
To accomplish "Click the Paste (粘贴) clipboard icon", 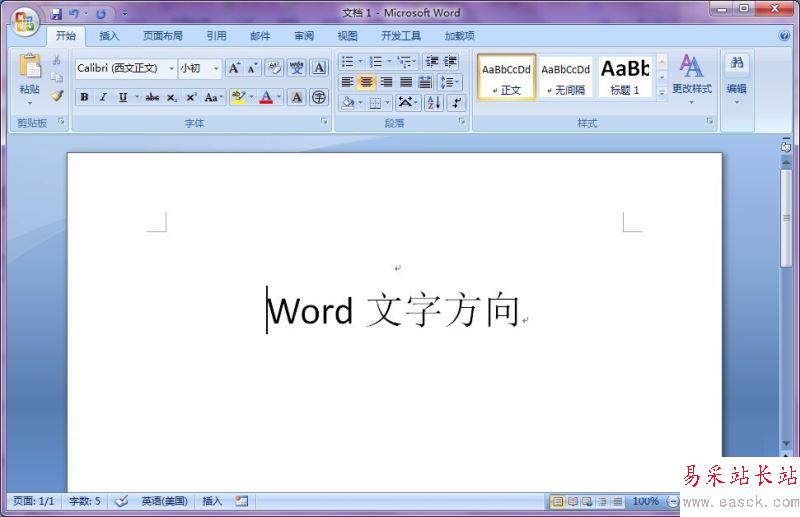I will [x=30, y=66].
